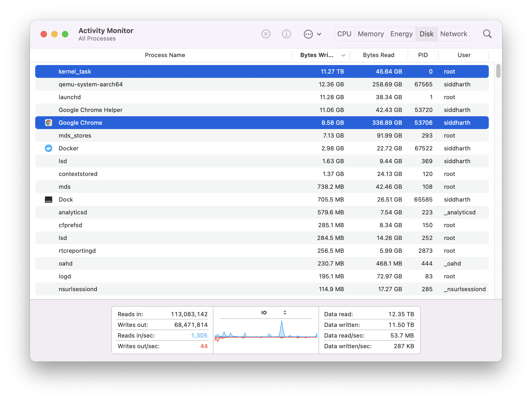Switch the IO graph type stepper
532x401 pixels.
point(285,312)
